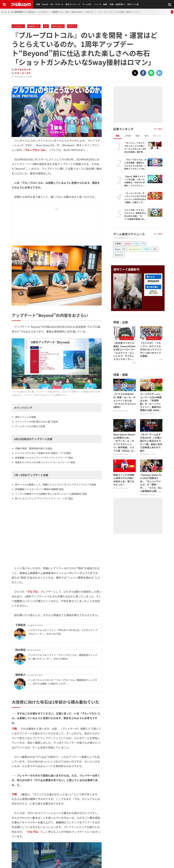Click the PS5 red tag under navigation

pyautogui.click(x=46, y=26)
